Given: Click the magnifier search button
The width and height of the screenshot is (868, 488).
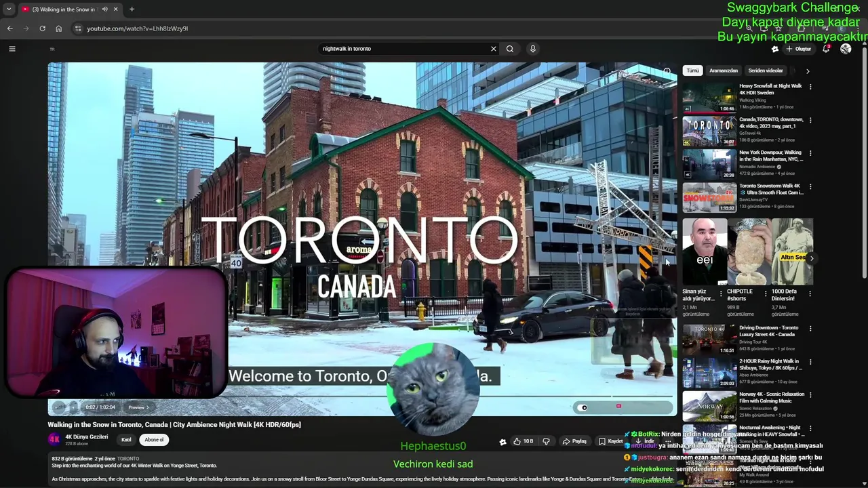Looking at the screenshot, I should pyautogui.click(x=510, y=49).
